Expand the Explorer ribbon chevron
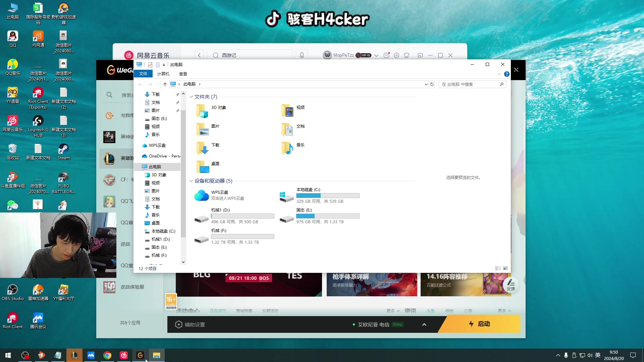The height and width of the screenshot is (362, 644). coord(499,74)
